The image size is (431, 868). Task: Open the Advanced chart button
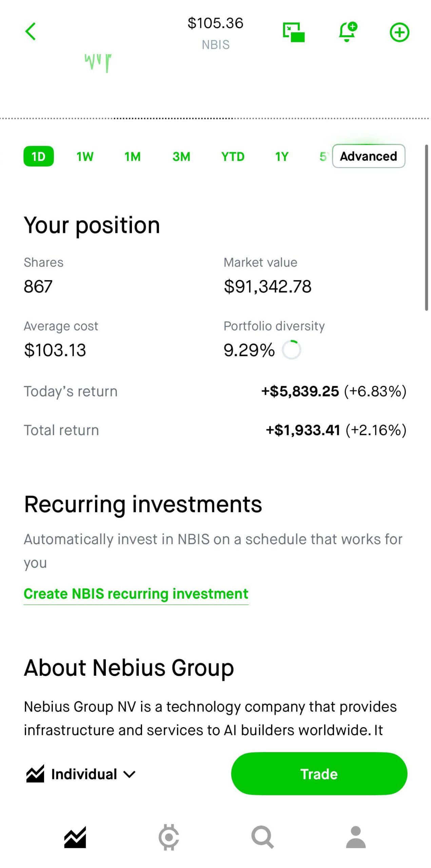point(368,156)
